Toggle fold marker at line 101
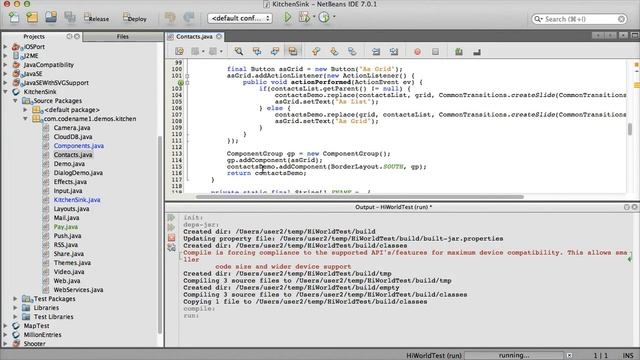The image size is (640, 360). (x=187, y=76)
